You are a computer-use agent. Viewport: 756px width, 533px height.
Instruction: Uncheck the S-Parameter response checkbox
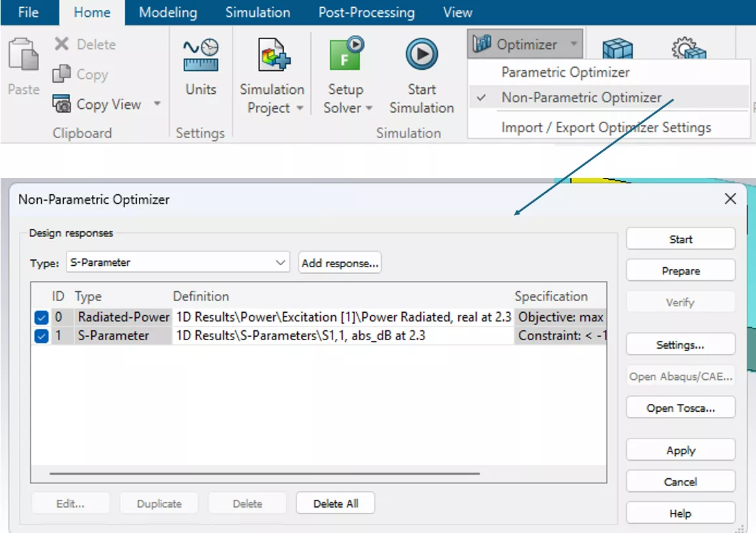point(41,336)
